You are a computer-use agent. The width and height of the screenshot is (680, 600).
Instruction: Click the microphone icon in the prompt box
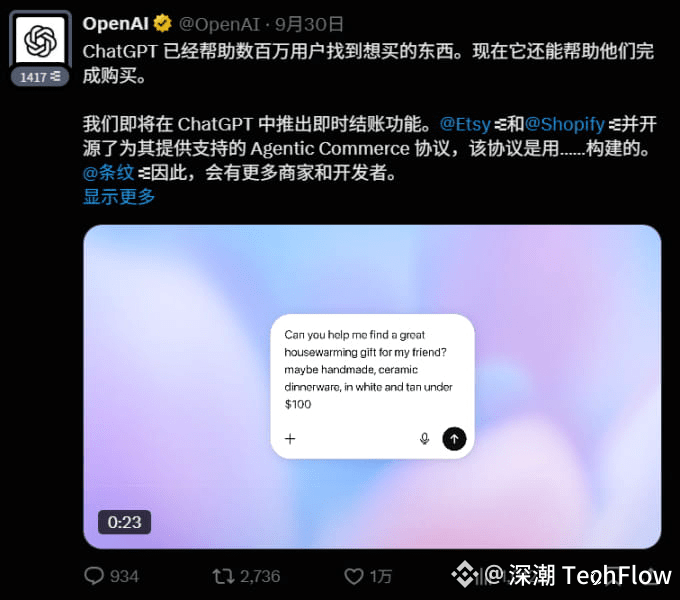coord(425,439)
